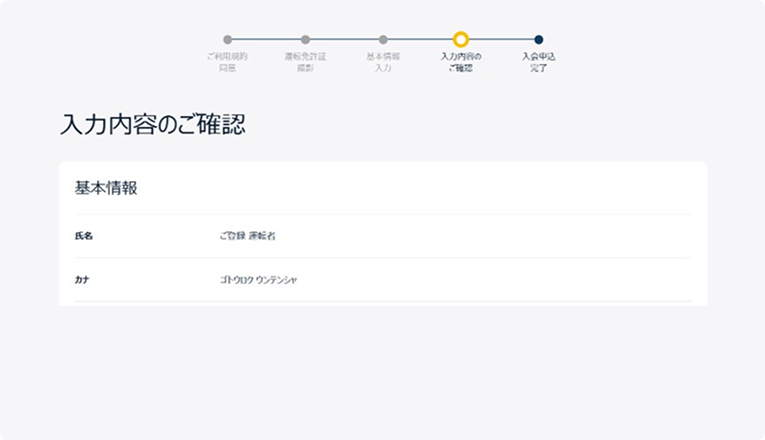This screenshot has width=765, height=440.
Task: Select the 運転免許証撮影 step label
Action: point(305,62)
